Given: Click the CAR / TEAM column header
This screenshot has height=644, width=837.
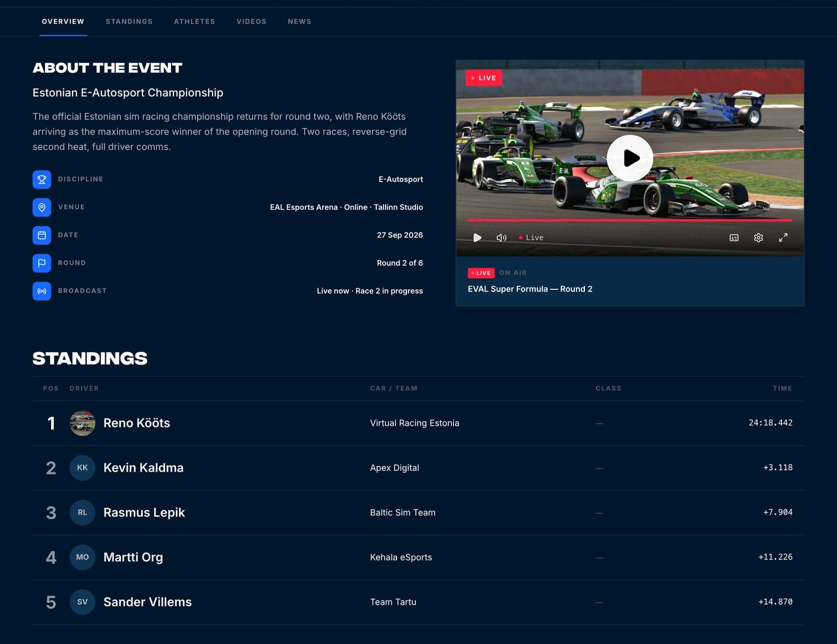Looking at the screenshot, I should 394,388.
